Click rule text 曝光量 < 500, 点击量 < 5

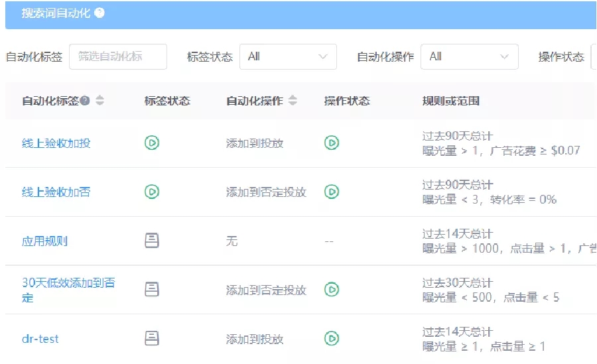tap(491, 298)
